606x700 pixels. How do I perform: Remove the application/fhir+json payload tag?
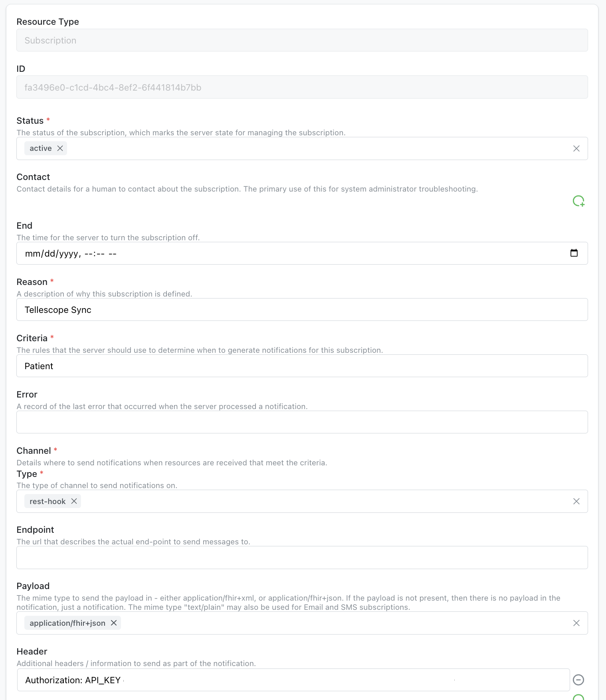pyautogui.click(x=114, y=623)
